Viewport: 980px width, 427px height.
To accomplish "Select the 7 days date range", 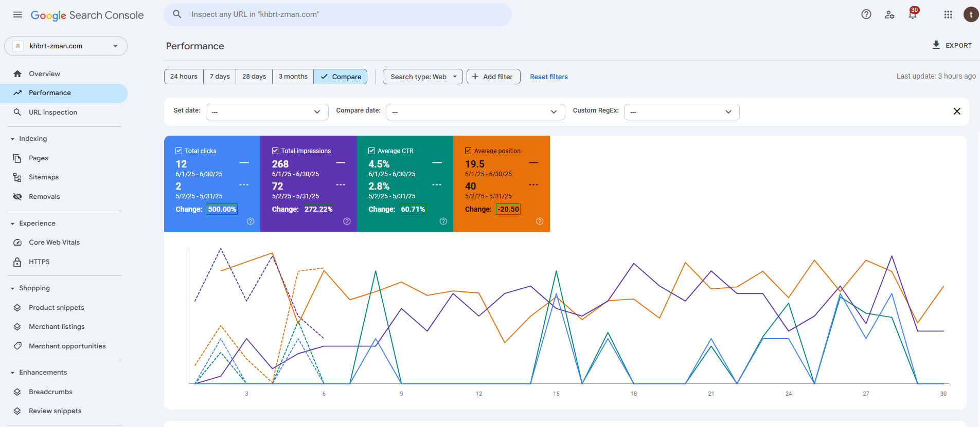I will [220, 77].
